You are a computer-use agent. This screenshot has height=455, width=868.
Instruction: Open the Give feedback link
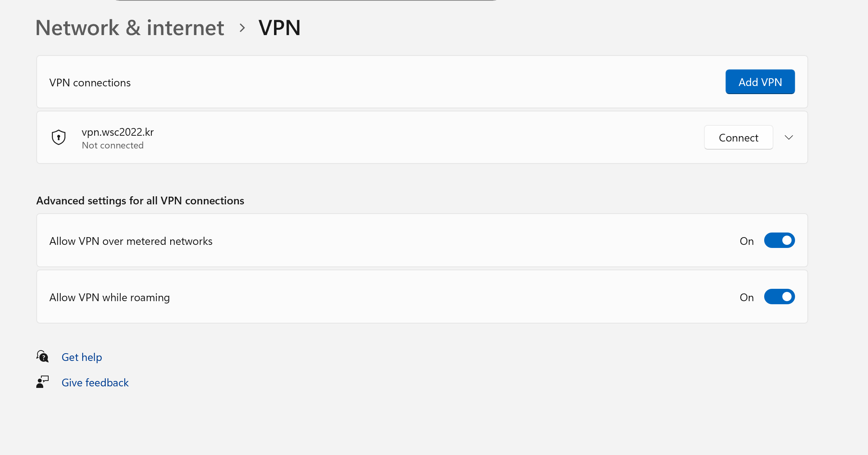coord(95,383)
